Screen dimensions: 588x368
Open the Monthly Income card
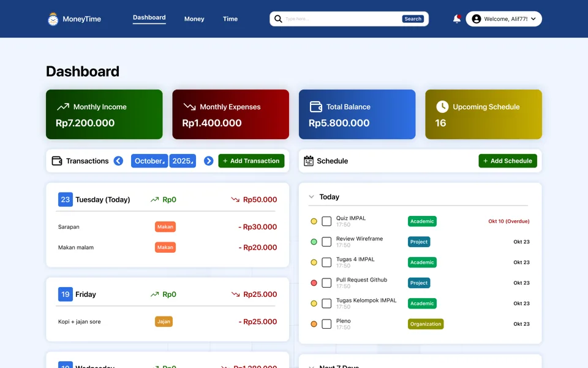pyautogui.click(x=104, y=114)
